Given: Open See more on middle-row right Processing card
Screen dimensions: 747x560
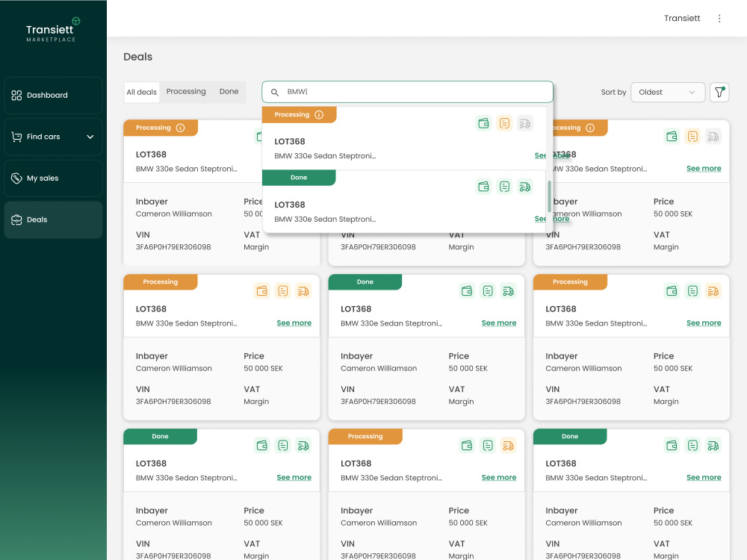Looking at the screenshot, I should [x=704, y=323].
